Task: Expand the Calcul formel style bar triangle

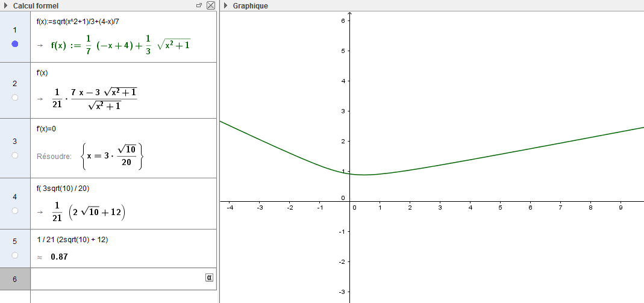Action: tap(5, 5)
